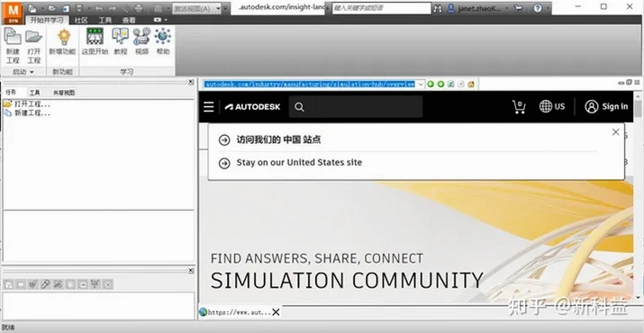Click the home house icon beside the address bar
Image resolution: width=644 pixels, height=333 pixels.
(471, 85)
